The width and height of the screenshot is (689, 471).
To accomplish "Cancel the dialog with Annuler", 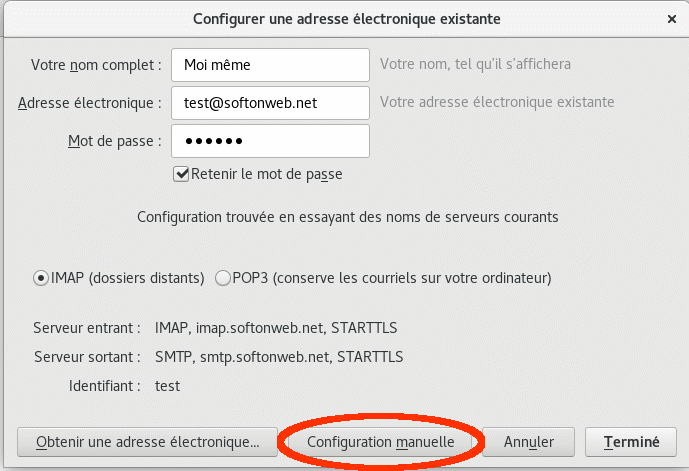I will (529, 441).
